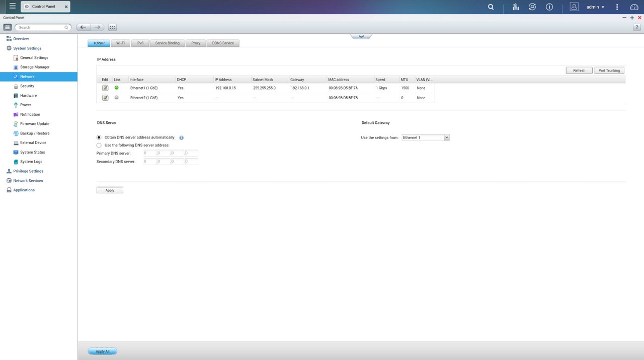The image size is (644, 360).
Task: Select Network in sidebar
Action: coord(39,77)
